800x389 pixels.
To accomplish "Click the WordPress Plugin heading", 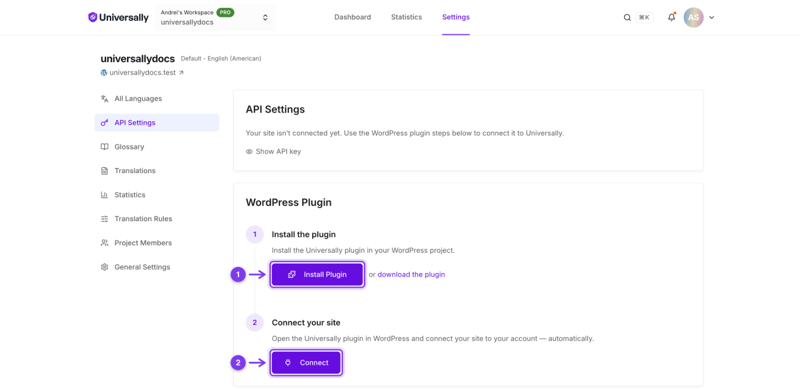I will (289, 203).
